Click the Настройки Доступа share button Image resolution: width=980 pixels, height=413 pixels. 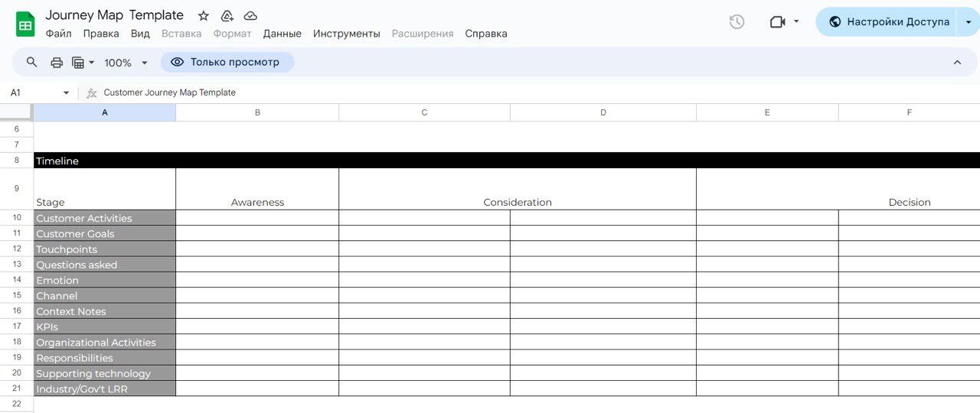pyautogui.click(x=888, y=22)
